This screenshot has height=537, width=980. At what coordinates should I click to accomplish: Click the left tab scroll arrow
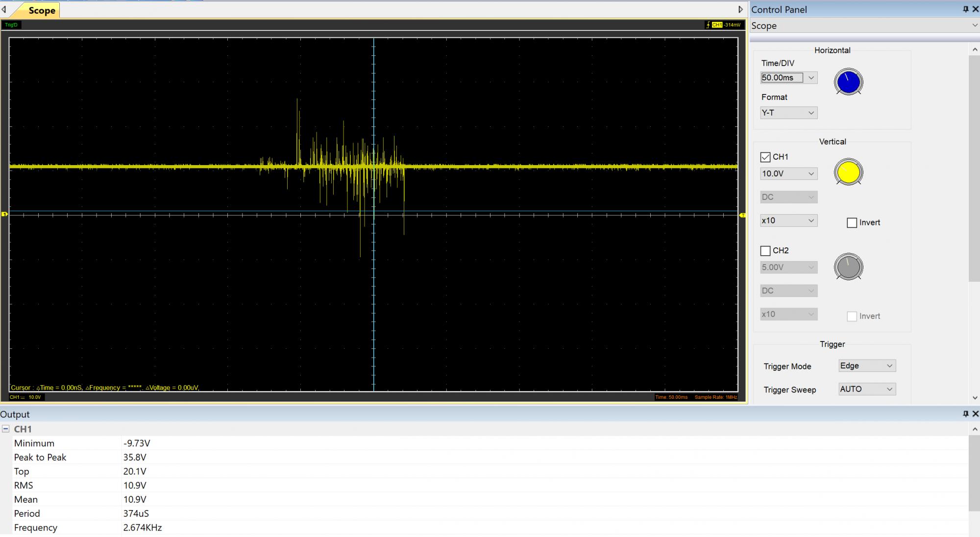pyautogui.click(x=4, y=9)
